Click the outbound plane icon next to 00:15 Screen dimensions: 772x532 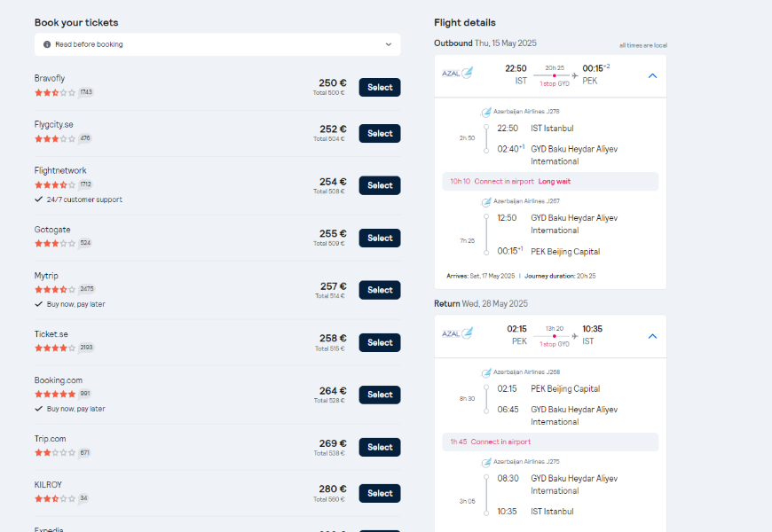click(575, 75)
